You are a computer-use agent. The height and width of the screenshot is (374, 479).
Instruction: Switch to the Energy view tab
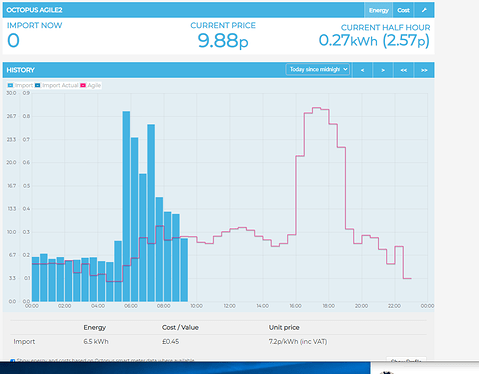pyautogui.click(x=379, y=10)
